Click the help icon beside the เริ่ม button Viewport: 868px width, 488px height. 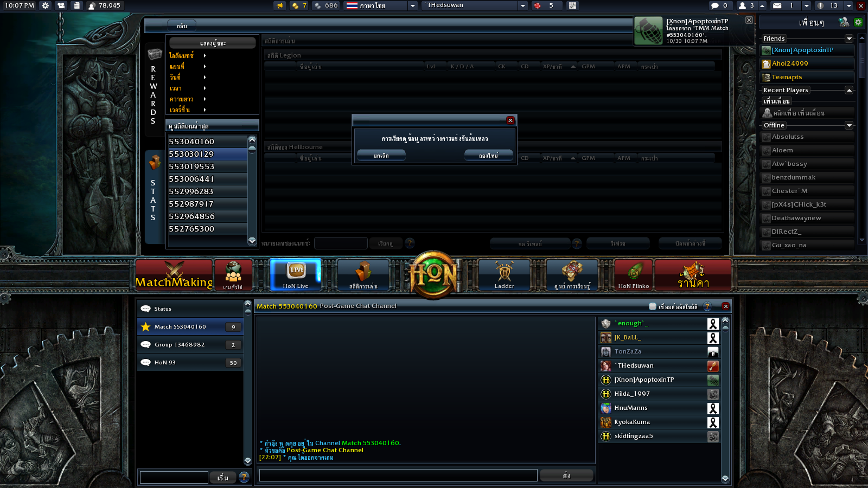(x=244, y=477)
